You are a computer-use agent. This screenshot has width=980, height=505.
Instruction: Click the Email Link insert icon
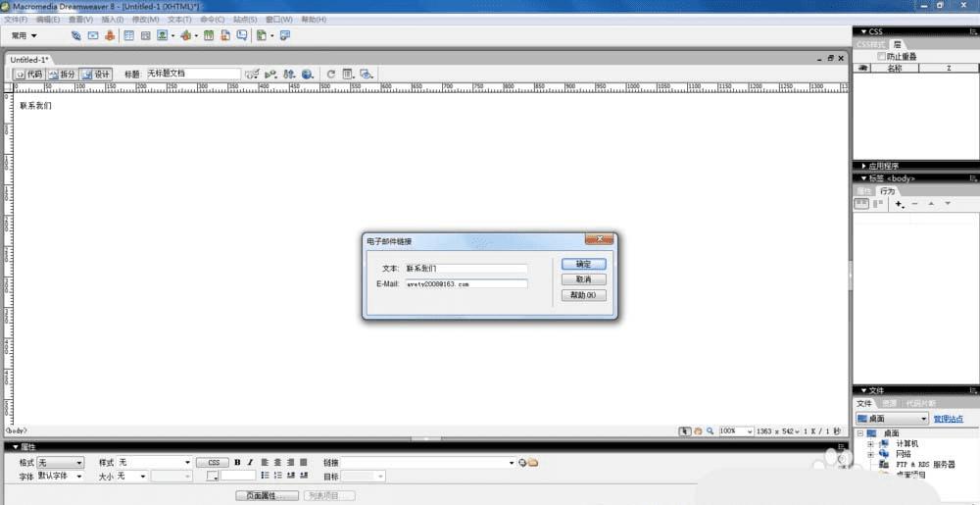[92, 36]
